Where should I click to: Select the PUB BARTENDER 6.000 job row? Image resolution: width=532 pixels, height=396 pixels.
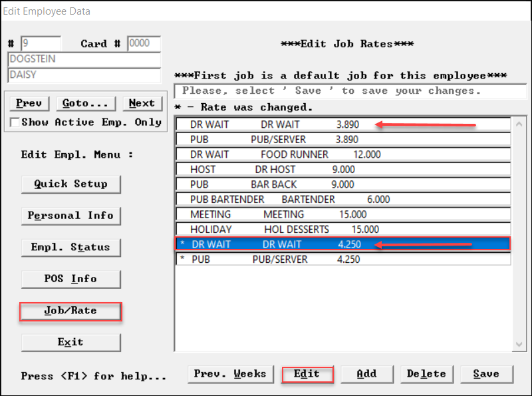coord(342,200)
